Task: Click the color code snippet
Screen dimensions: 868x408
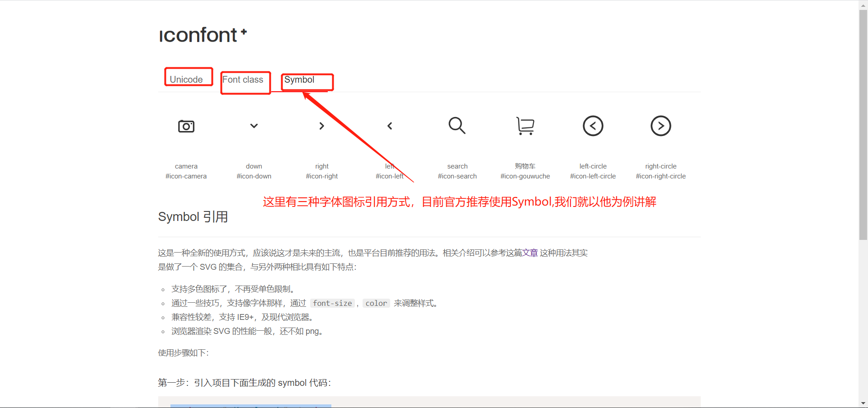Action: coord(376,303)
